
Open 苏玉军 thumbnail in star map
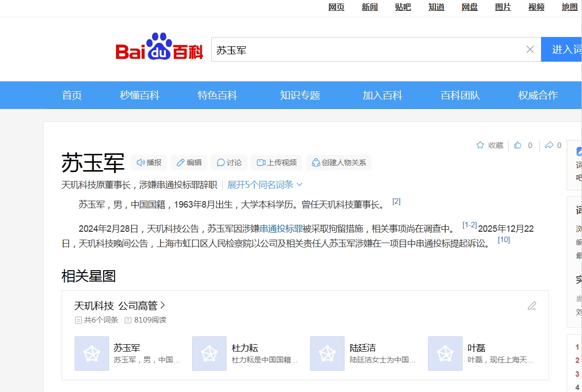click(x=92, y=354)
